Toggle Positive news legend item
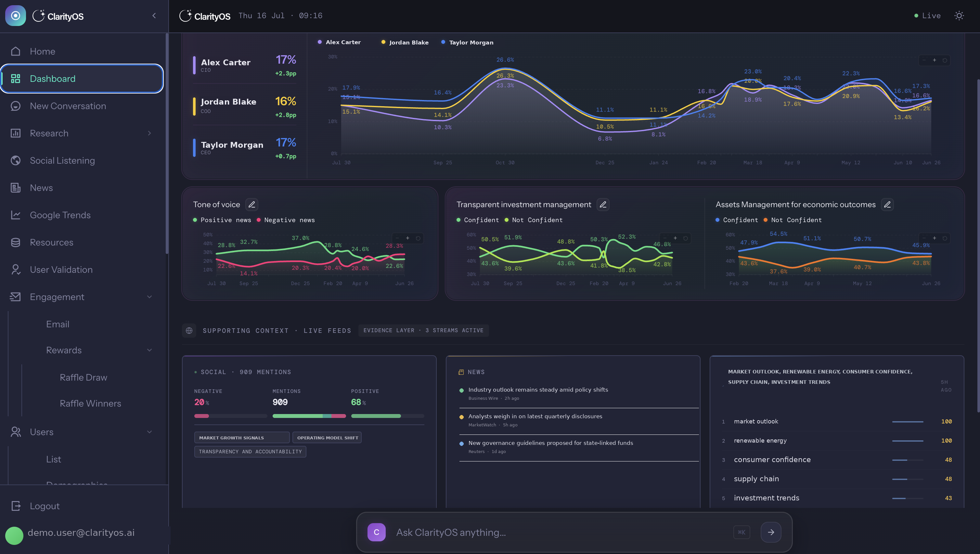The image size is (980, 554). (222, 220)
